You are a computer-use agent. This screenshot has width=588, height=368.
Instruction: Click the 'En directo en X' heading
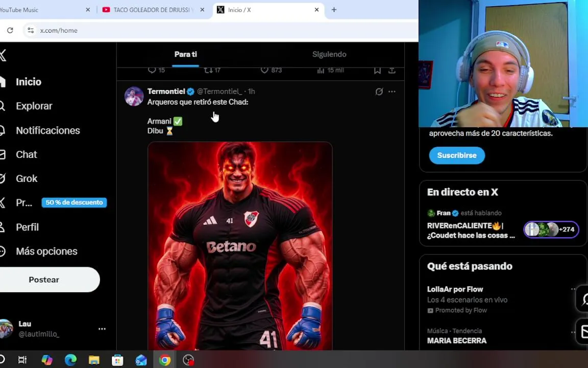462,192
